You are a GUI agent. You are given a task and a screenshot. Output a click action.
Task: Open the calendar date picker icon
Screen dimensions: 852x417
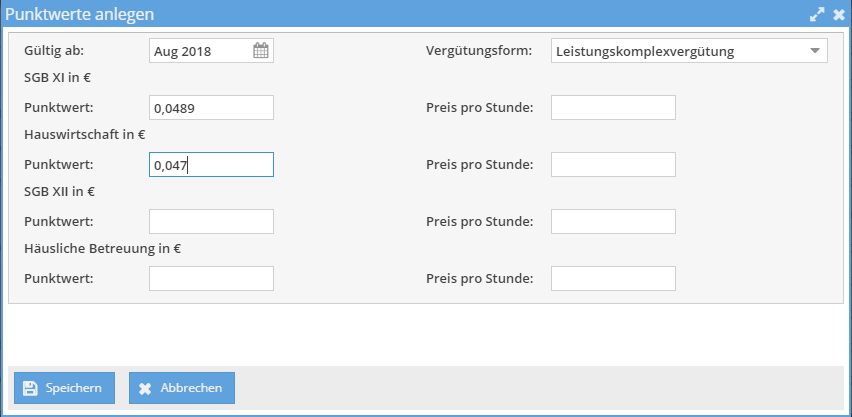[x=260, y=51]
